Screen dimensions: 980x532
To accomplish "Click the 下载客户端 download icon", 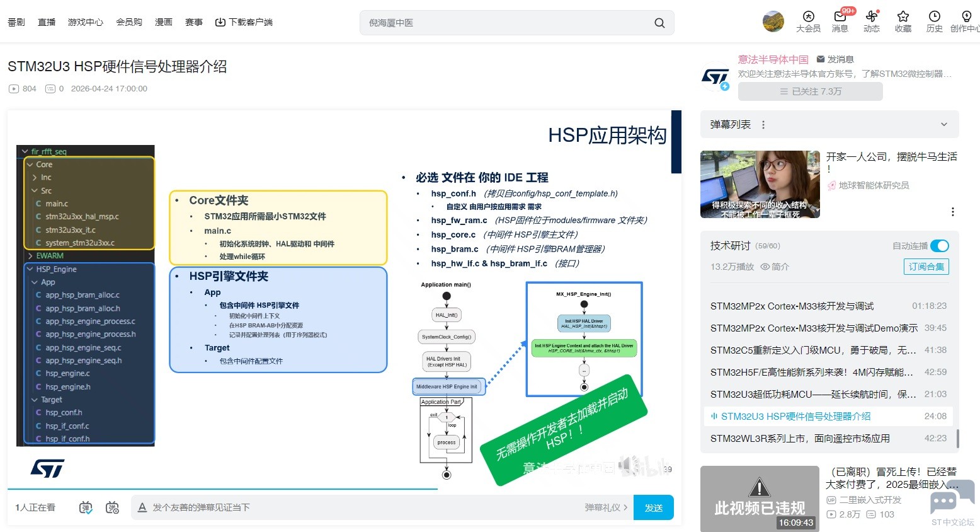I will (x=220, y=22).
